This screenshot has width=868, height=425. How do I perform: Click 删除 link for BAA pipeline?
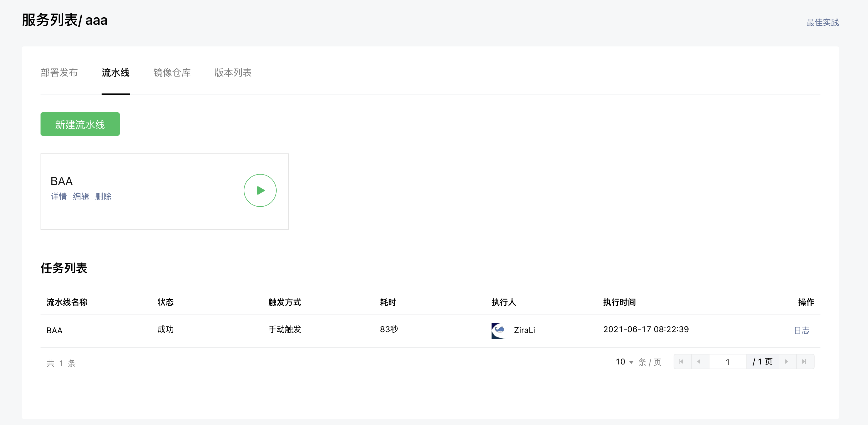(103, 196)
